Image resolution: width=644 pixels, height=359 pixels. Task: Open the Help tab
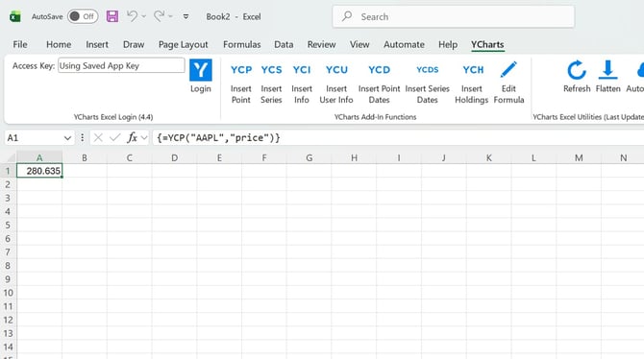[448, 44]
